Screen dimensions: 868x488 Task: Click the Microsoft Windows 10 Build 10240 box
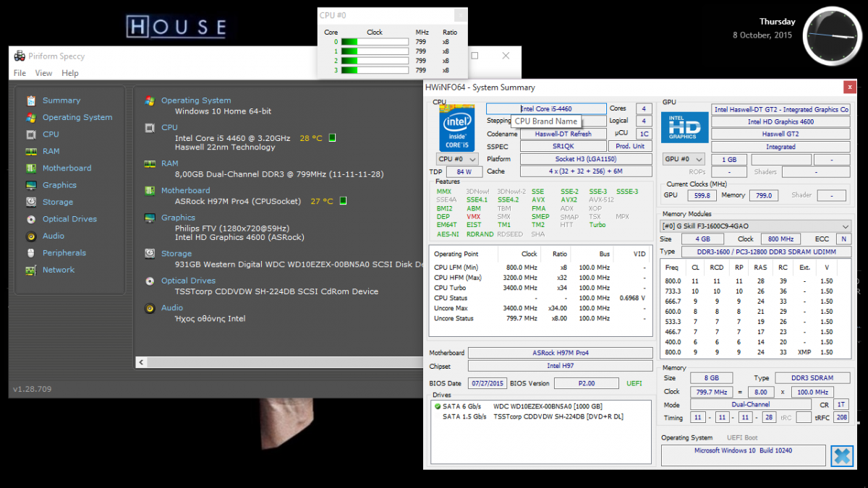click(743, 455)
